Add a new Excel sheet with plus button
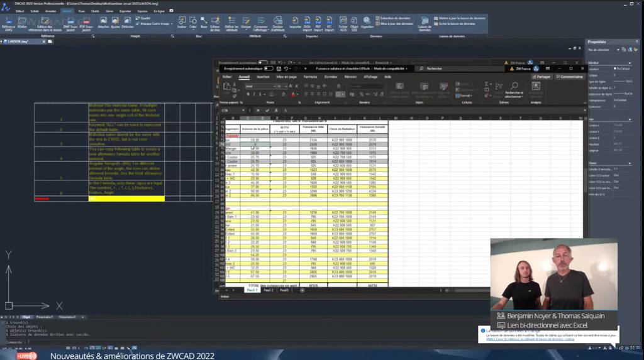 [x=303, y=290]
